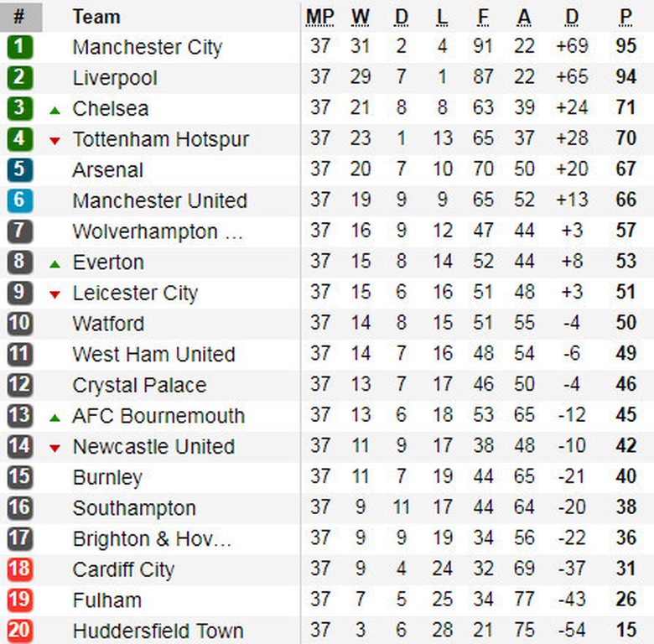This screenshot has width=654, height=644.
Task: Click the red position 20 badge
Action: [x=20, y=631]
